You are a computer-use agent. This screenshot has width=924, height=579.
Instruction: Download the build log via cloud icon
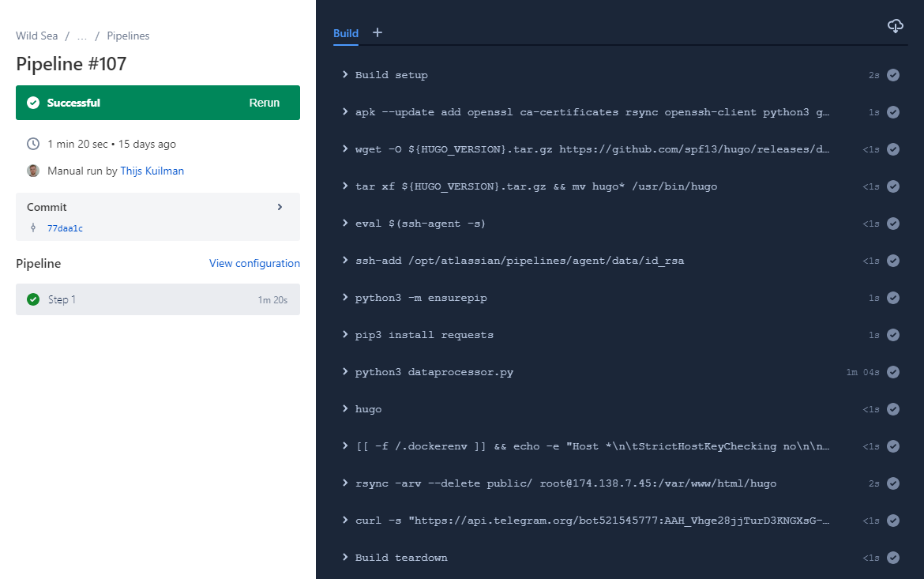(x=895, y=26)
